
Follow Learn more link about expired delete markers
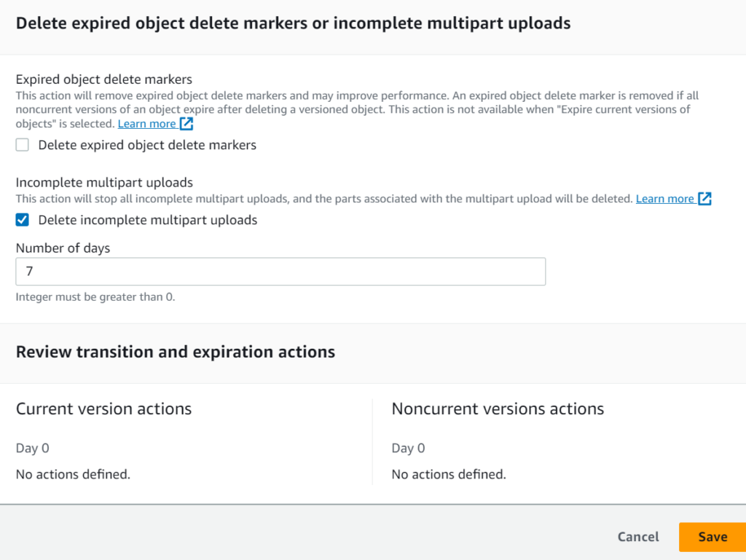[x=146, y=124]
